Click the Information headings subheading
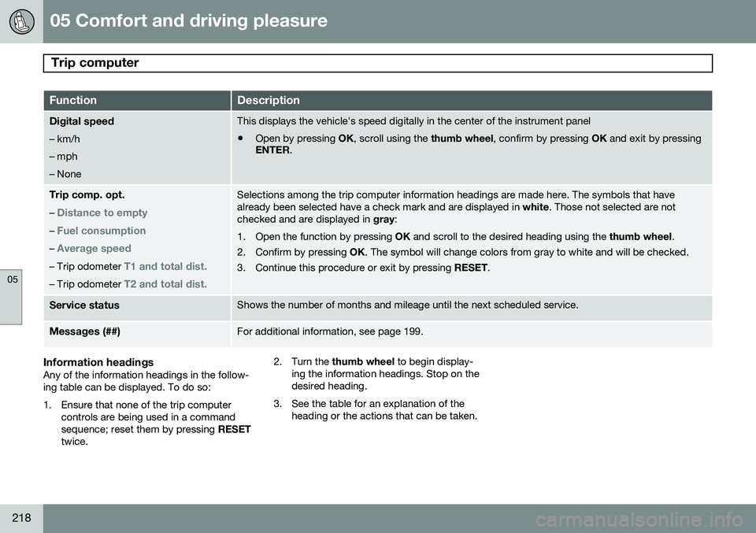 pyautogui.click(x=98, y=362)
